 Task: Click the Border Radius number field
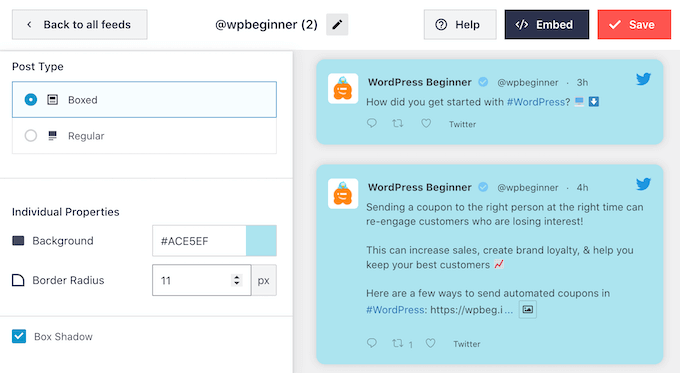point(202,280)
